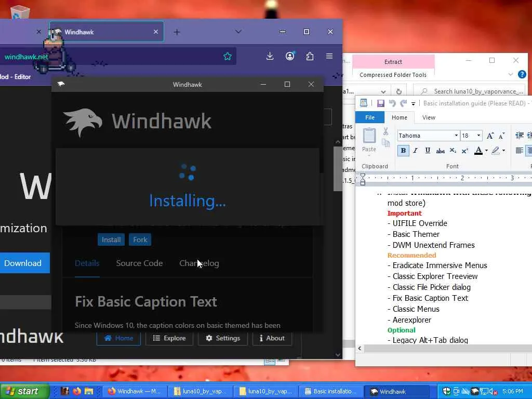532x399 pixels.
Task: Open the Firefox downloads panel
Action: click(270, 56)
